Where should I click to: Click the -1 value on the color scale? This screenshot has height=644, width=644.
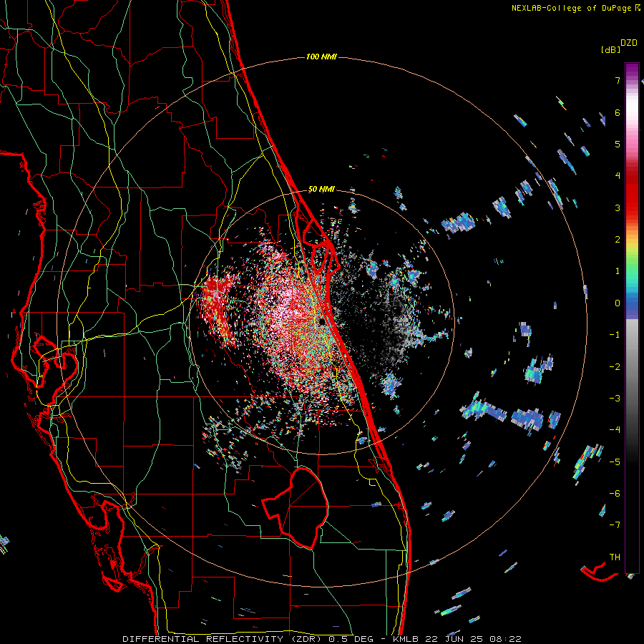615,335
